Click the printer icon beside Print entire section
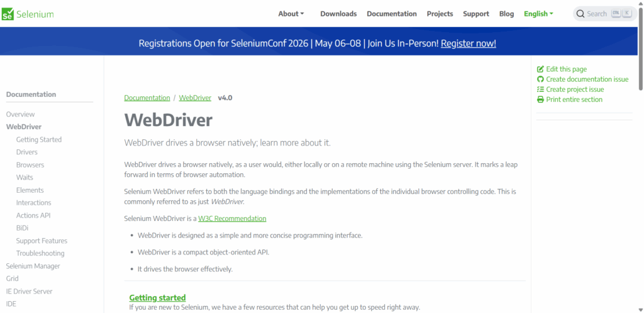This screenshot has height=313, width=644. click(x=540, y=100)
